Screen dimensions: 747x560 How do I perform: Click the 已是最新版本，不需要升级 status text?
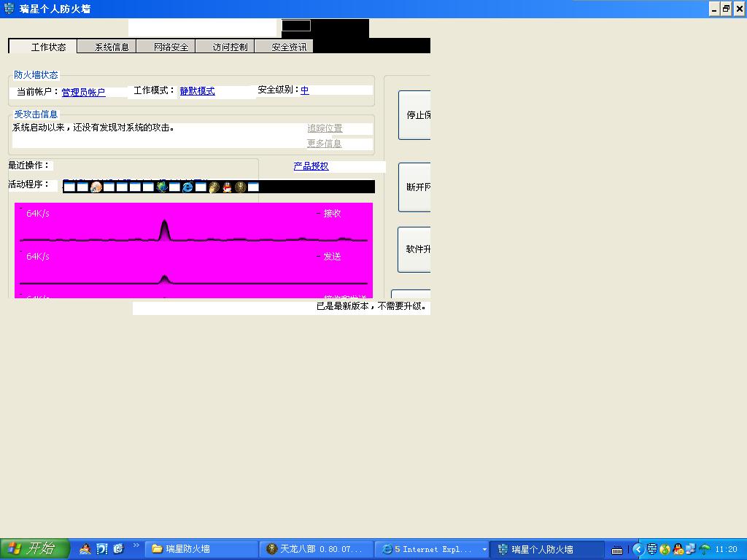pyautogui.click(x=371, y=306)
